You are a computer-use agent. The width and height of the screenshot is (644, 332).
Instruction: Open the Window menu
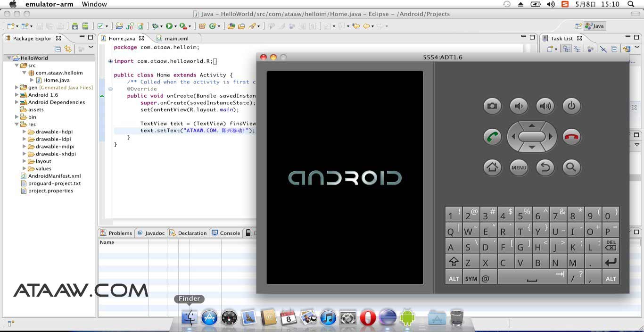coord(94,4)
